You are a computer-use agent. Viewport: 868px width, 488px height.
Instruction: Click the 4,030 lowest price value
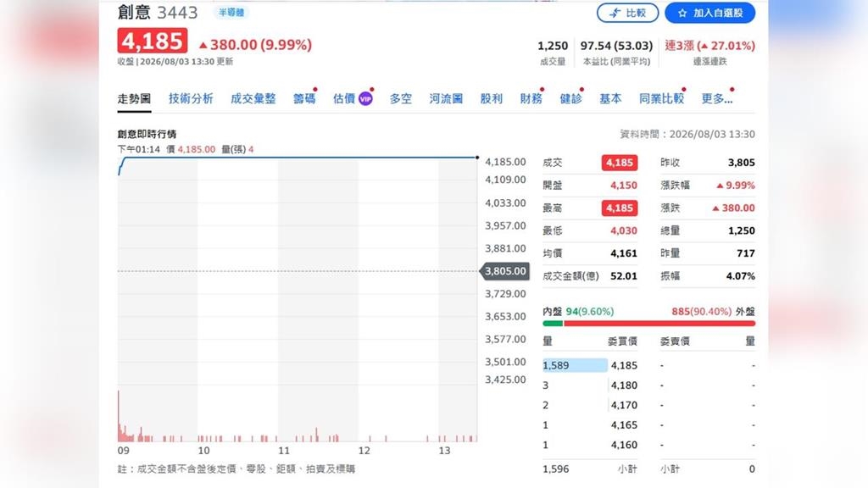pyautogui.click(x=623, y=230)
